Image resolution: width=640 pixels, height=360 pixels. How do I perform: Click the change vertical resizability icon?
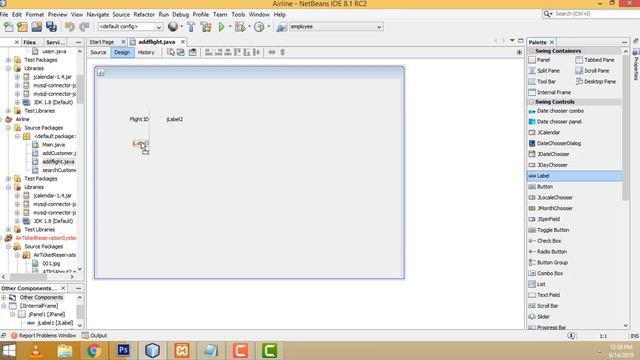pos(282,52)
